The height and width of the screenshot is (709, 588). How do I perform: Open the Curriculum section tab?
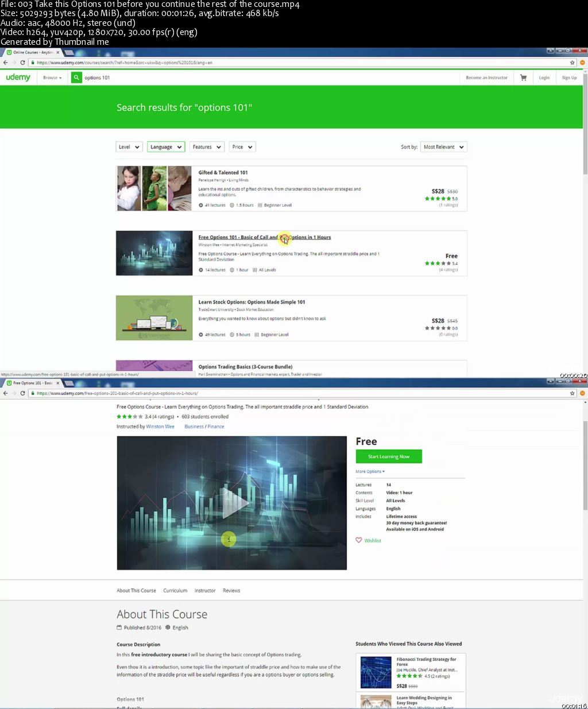(x=175, y=591)
